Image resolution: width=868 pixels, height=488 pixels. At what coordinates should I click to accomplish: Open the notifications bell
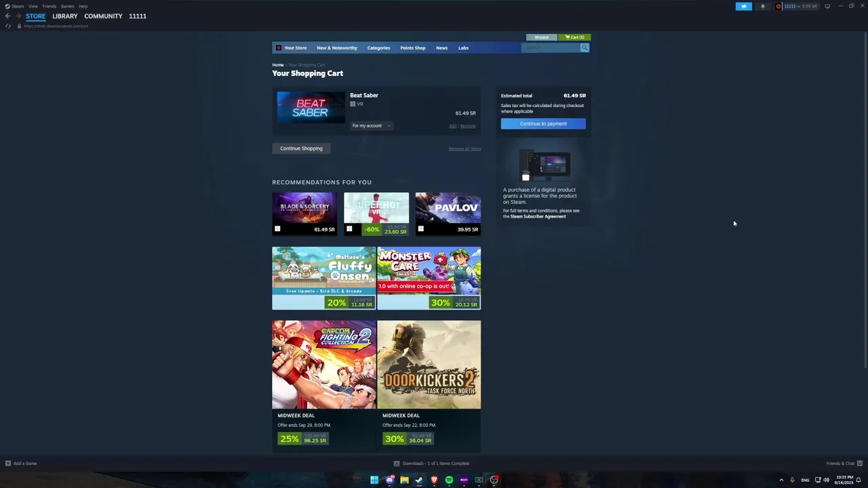point(762,6)
